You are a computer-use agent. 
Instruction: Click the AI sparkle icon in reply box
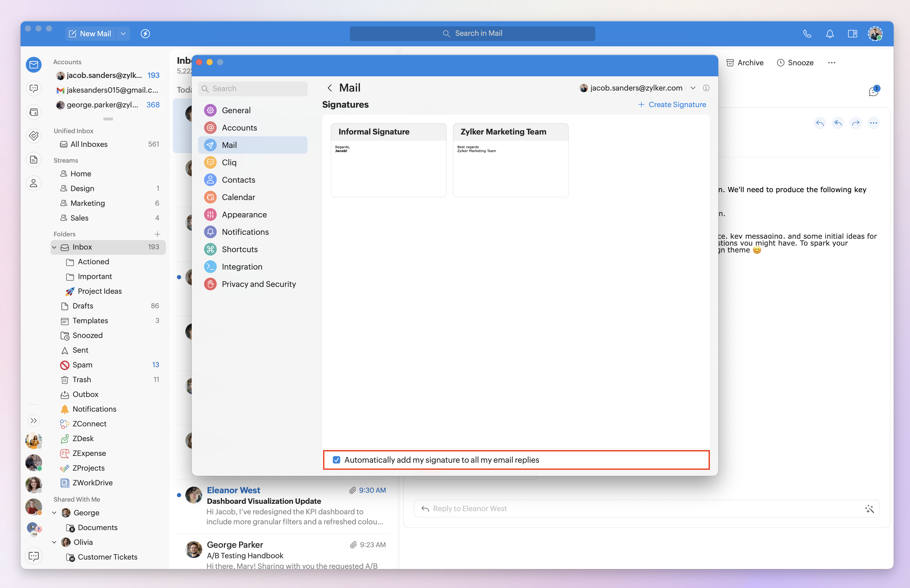tap(869, 509)
